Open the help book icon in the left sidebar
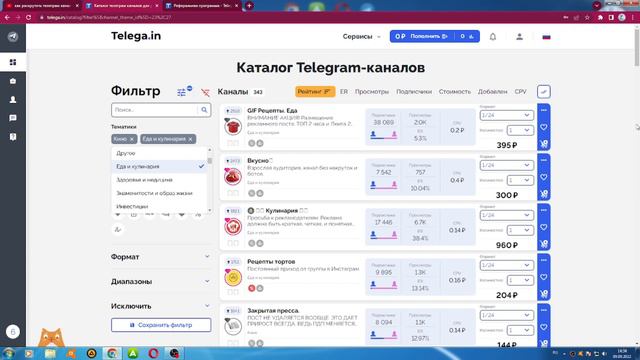Screen dimensions: 640x360 pos(13,137)
